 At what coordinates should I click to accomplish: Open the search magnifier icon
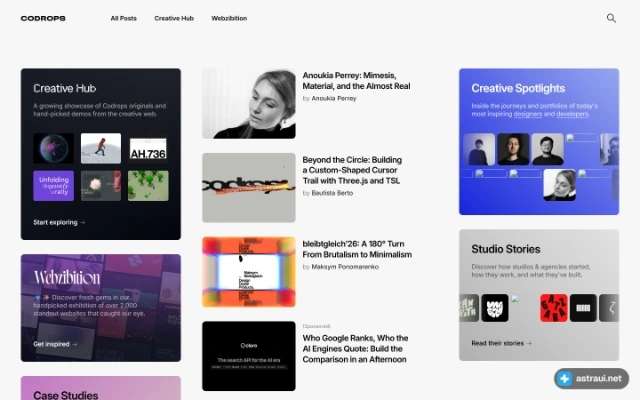[611, 18]
